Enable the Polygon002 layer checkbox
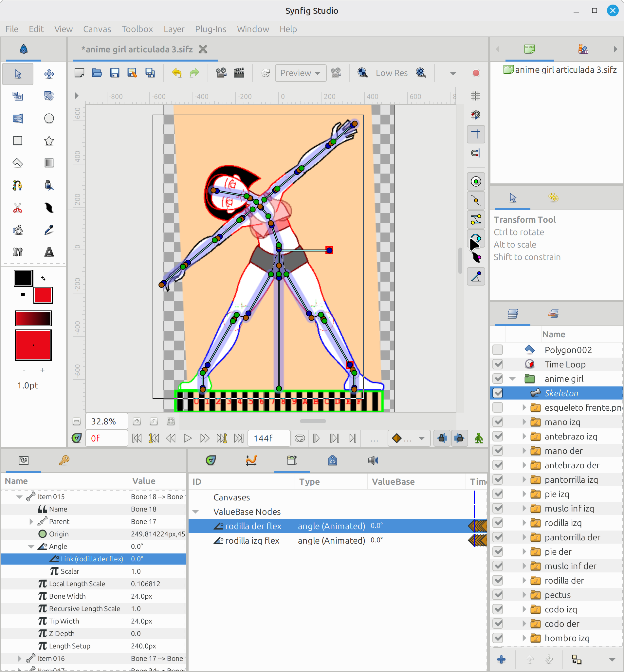 click(497, 350)
